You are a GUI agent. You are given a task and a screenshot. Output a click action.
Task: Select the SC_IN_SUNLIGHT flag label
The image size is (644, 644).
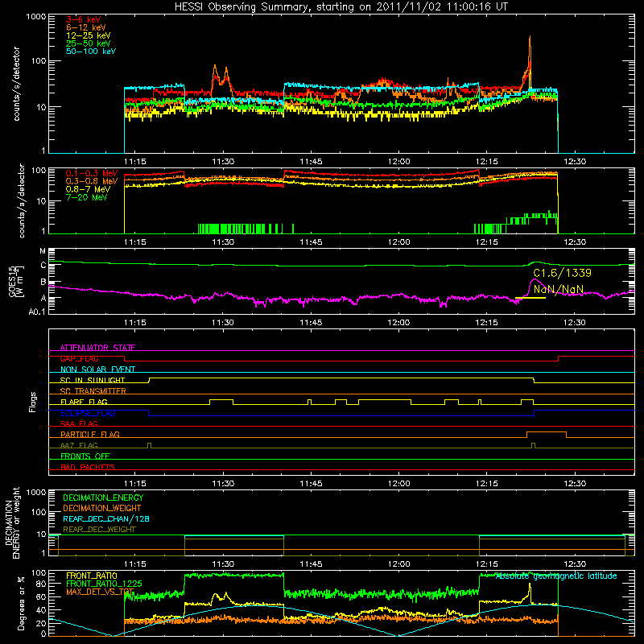point(93,380)
